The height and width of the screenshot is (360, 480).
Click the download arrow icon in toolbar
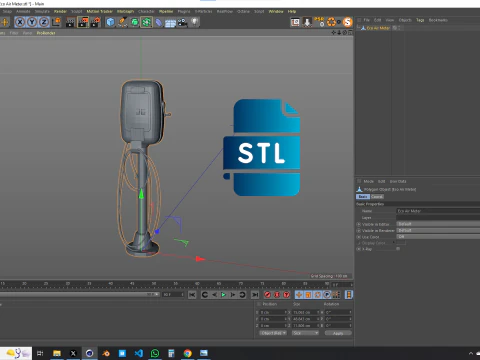(307, 22)
